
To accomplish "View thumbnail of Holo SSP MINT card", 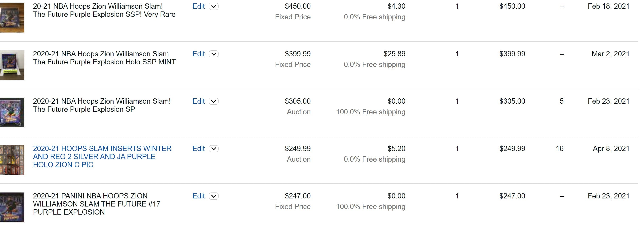I will tap(12, 65).
